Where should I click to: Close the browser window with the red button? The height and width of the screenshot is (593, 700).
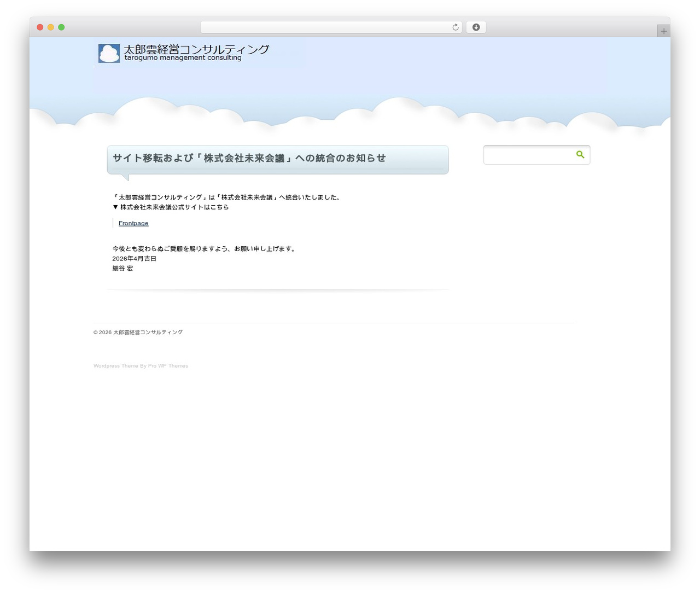tap(40, 27)
